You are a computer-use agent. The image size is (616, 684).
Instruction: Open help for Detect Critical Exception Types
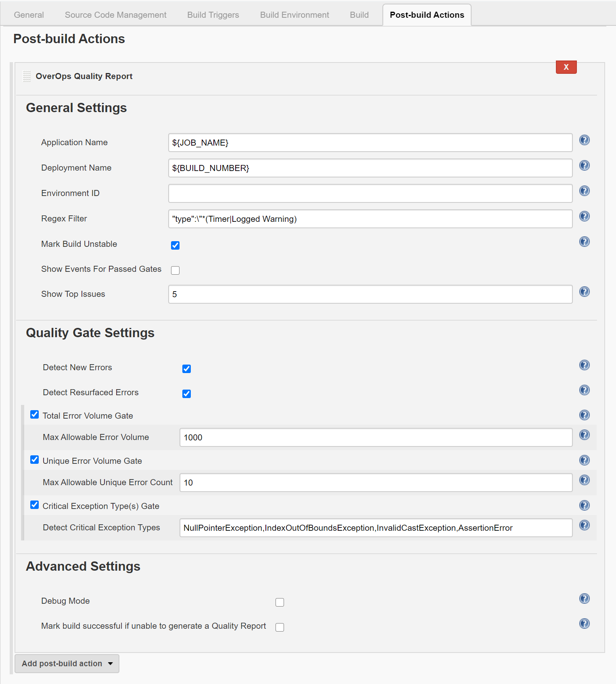pos(584,525)
